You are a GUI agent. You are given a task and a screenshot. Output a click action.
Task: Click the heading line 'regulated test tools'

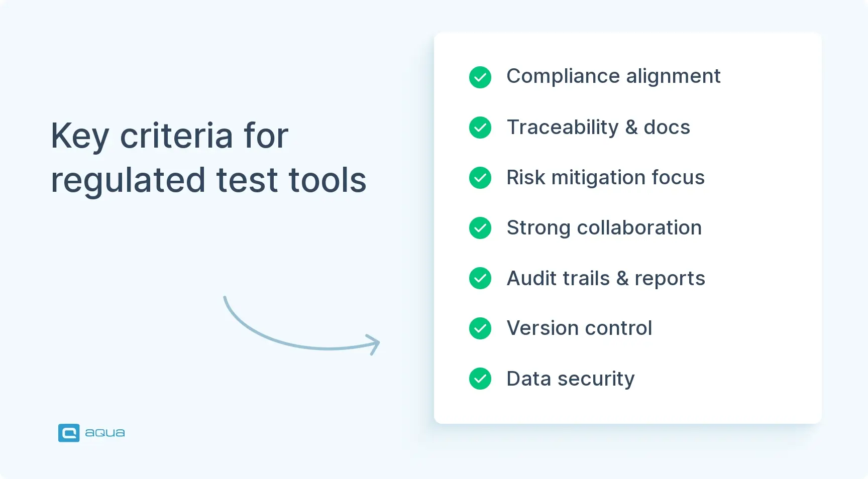tap(208, 180)
